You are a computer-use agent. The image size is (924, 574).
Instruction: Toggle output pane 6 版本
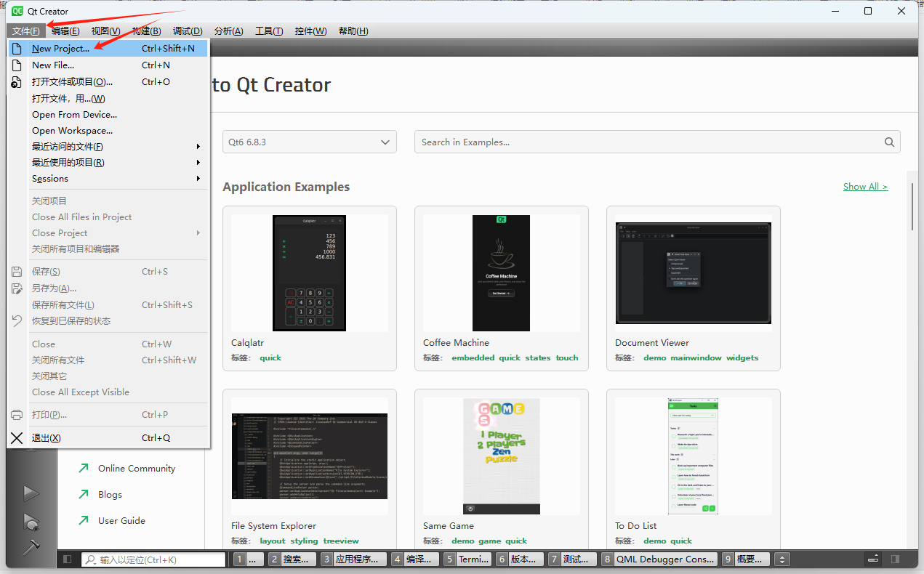click(x=521, y=559)
